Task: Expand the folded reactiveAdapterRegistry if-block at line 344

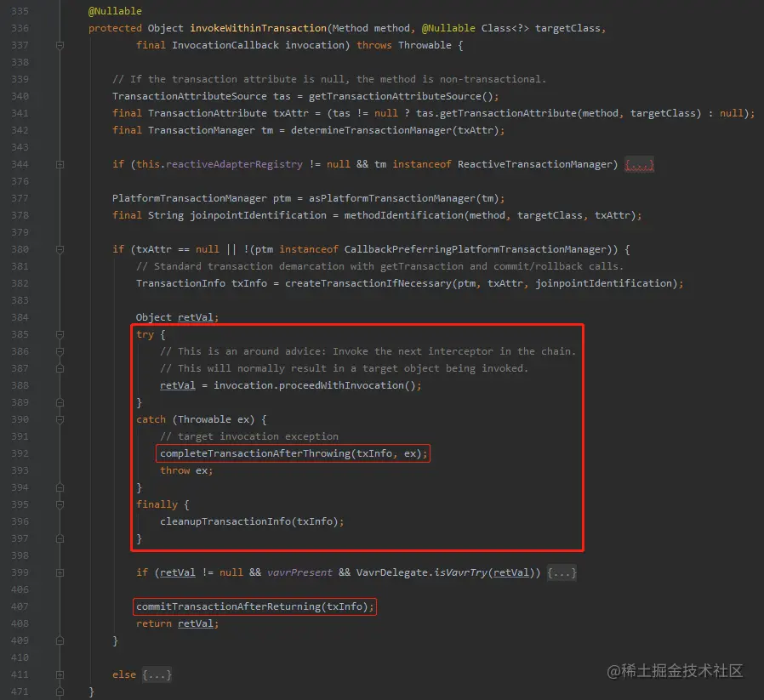Action: click(60, 165)
